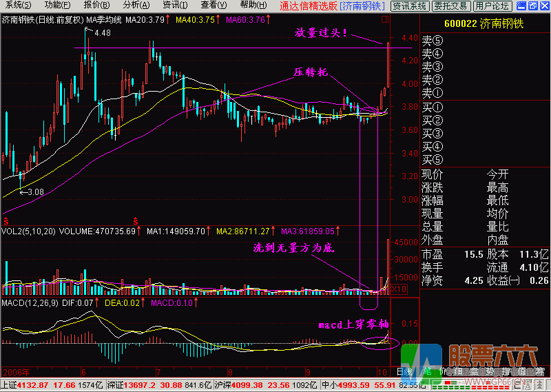Minimize the window using blue title icon

(x=521, y=6)
